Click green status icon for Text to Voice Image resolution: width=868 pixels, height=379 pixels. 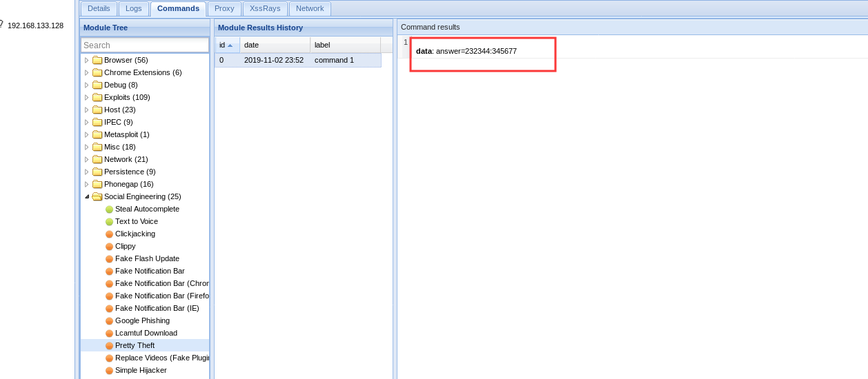coord(109,221)
